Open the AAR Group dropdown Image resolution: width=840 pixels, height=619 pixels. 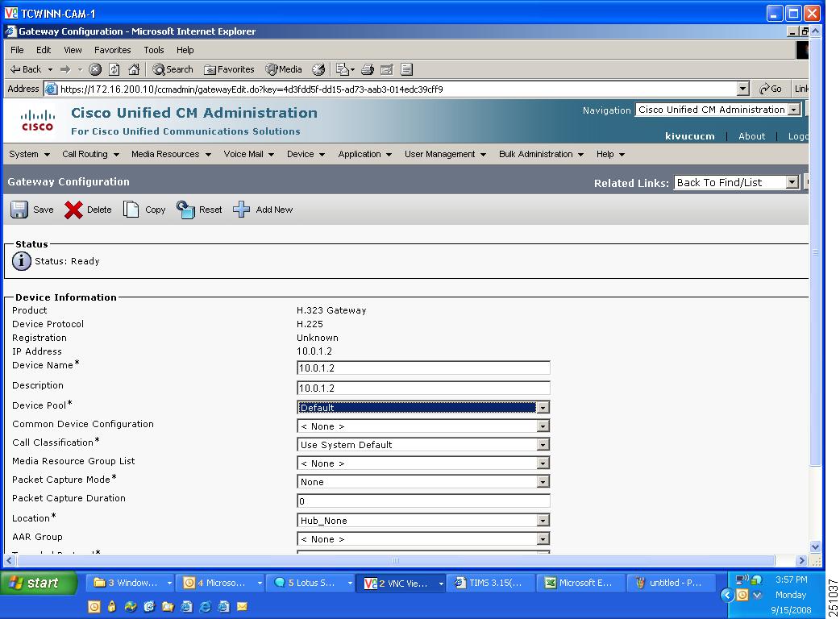click(543, 539)
